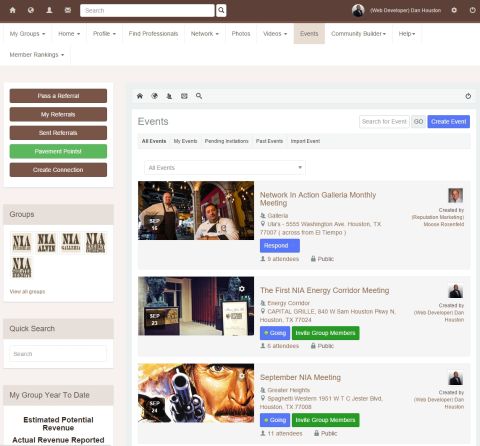Screen dimensions: 480x446
Task: Open Network In Action Galleria Monthly Meeting title
Action: pyautogui.click(x=318, y=199)
